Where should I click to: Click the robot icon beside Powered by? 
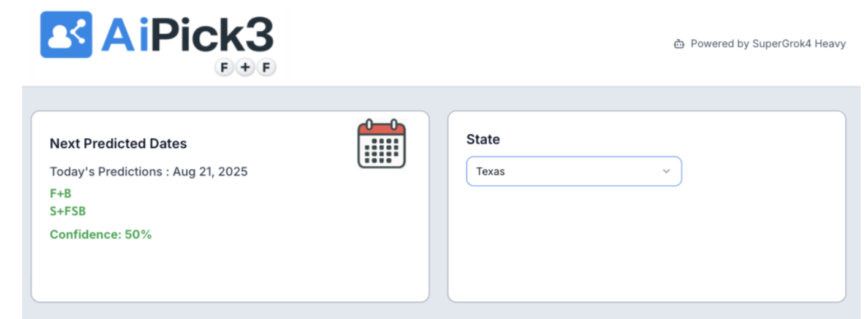coord(679,44)
